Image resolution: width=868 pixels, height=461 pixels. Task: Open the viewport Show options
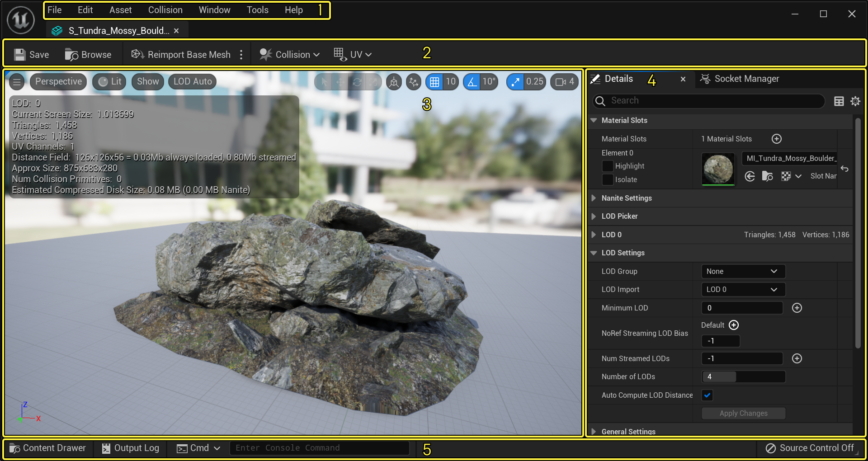pos(148,82)
